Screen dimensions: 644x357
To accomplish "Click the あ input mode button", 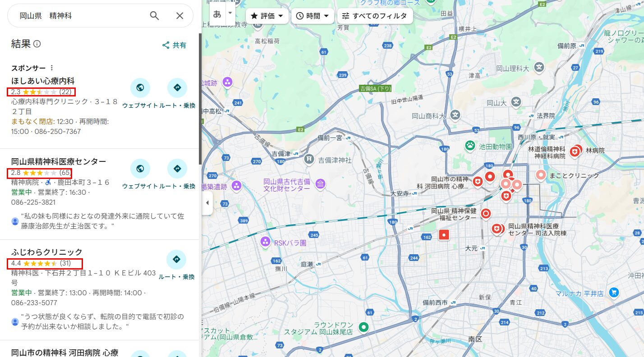I will (x=217, y=14).
